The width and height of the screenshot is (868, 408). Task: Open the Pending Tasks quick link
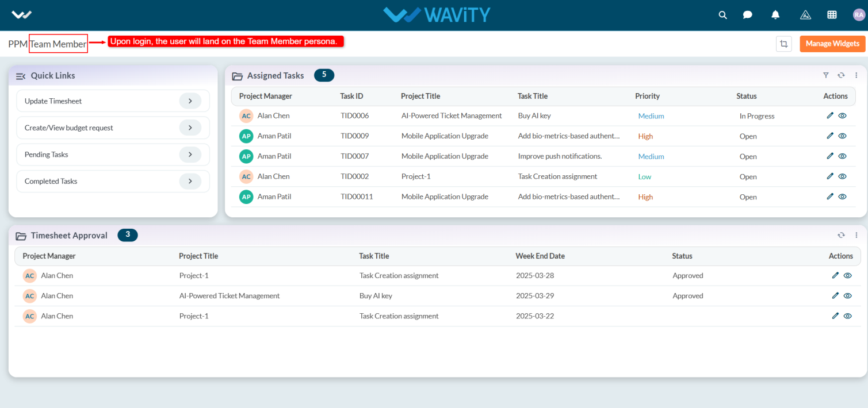pos(113,155)
